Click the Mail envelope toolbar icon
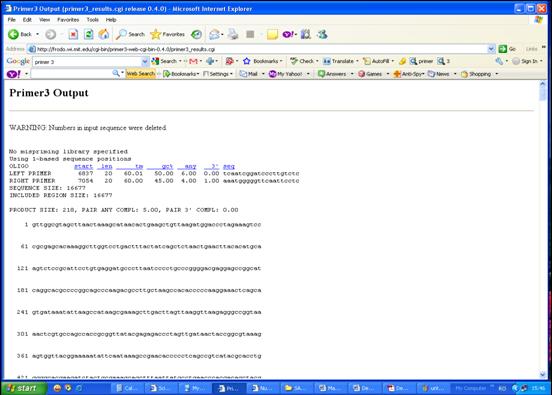The image size is (552, 395). 214,34
